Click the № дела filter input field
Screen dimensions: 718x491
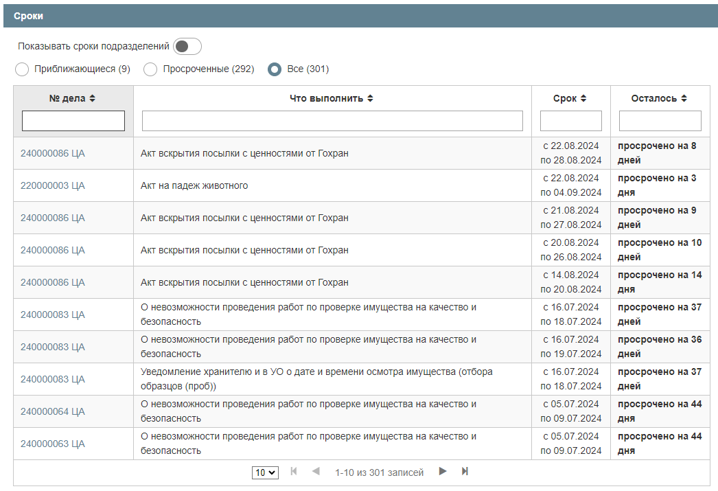point(73,121)
